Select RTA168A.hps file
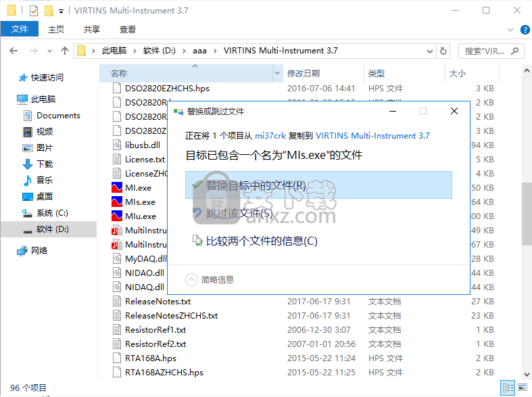This screenshot has width=532, height=397. pyautogui.click(x=151, y=358)
